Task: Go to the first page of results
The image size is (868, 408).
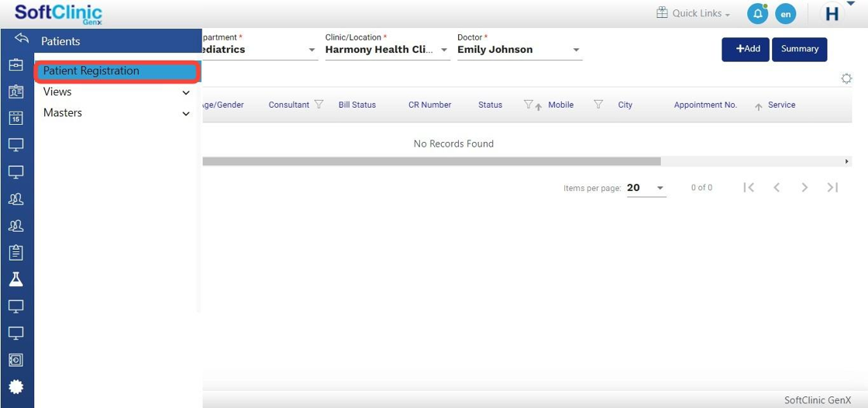Action: [x=749, y=188]
